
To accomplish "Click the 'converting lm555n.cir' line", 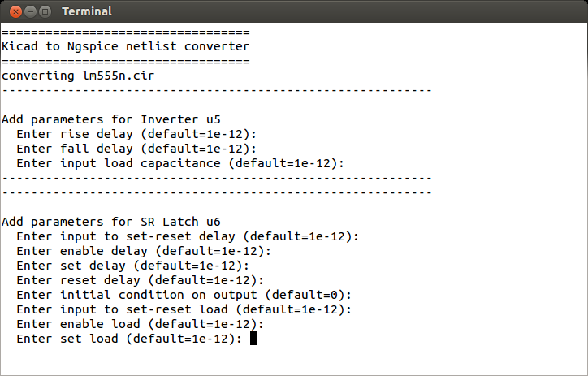I will (x=78, y=76).
